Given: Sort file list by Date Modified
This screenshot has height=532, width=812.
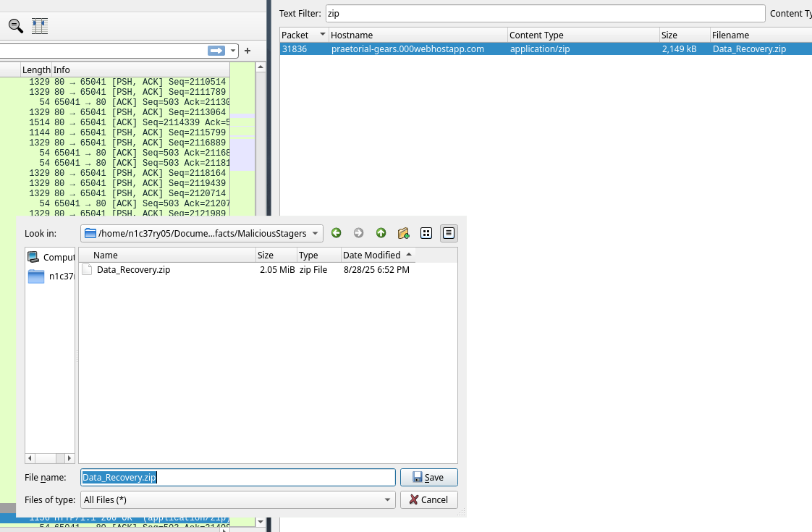Looking at the screenshot, I should (371, 255).
